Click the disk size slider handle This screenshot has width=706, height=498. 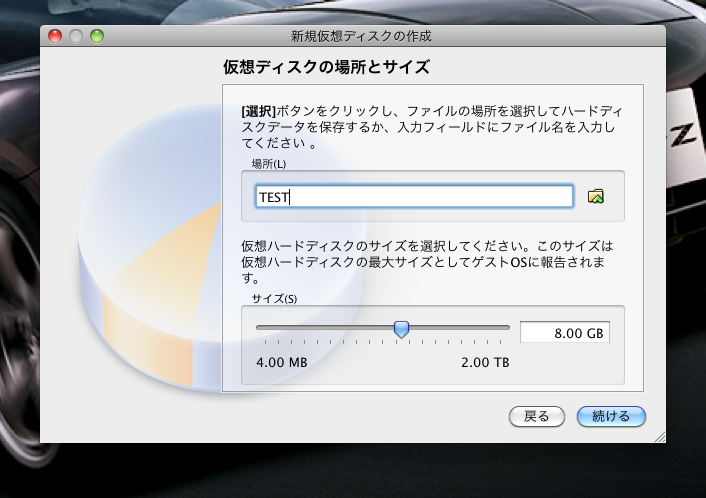(401, 329)
